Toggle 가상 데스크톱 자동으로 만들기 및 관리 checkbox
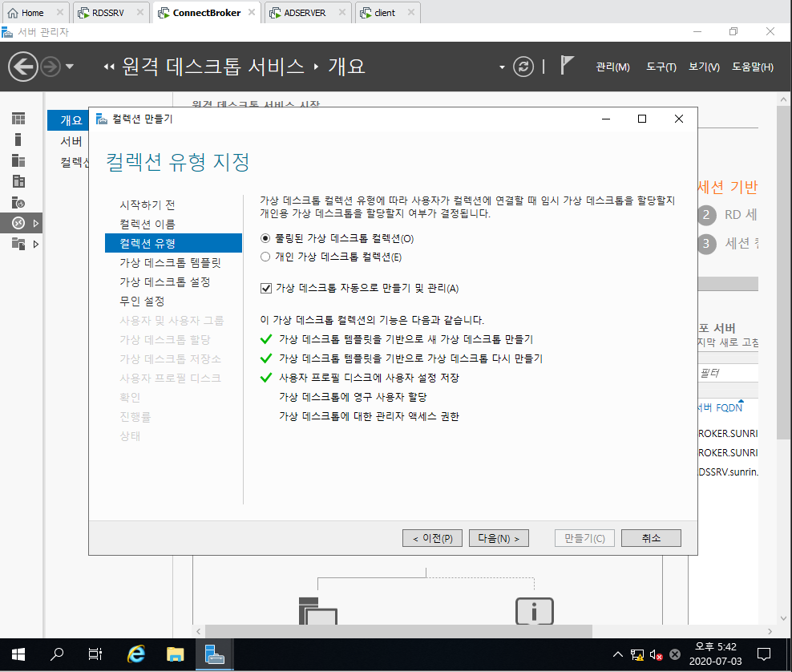The width and height of the screenshot is (792, 672). 265,288
